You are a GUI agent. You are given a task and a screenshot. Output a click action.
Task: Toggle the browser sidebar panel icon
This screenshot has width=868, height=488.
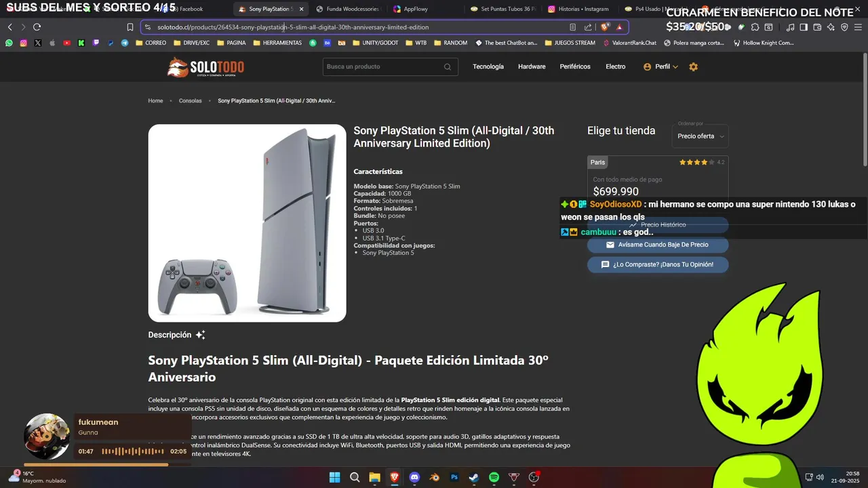coord(804,27)
